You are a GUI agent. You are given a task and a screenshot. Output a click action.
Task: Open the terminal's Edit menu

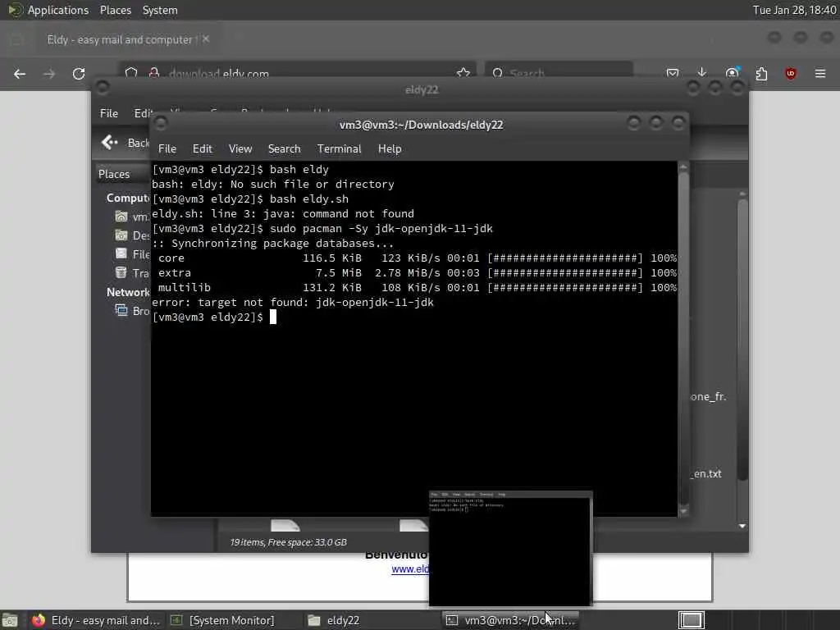[202, 149]
